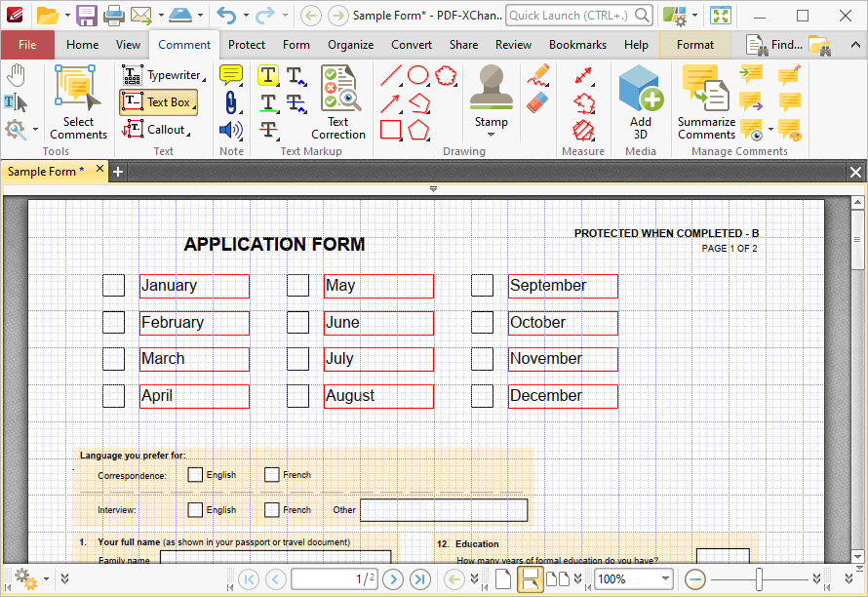The height and width of the screenshot is (597, 868).
Task: Adjust the zoom slider handle
Action: tap(759, 579)
